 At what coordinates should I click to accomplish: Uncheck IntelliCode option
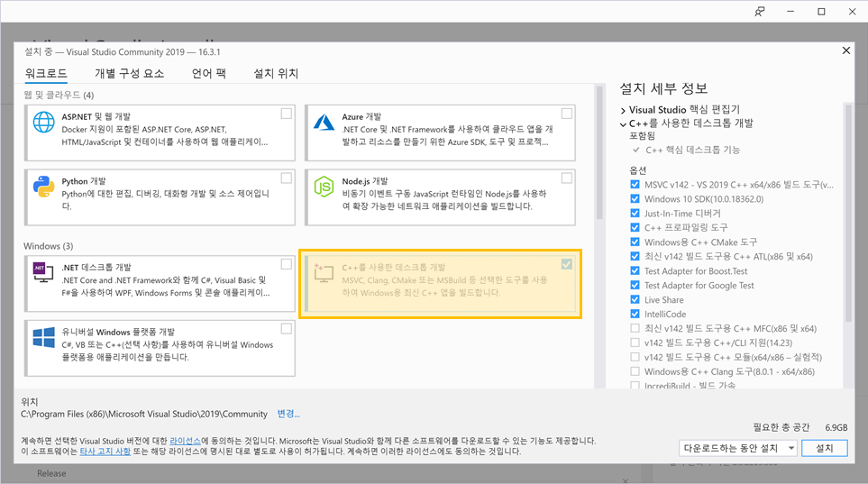click(x=635, y=314)
